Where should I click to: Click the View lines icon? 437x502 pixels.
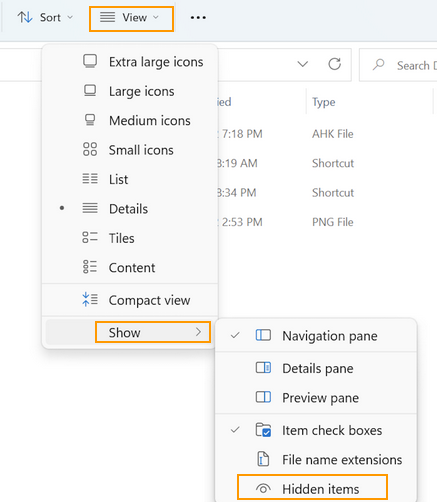pyautogui.click(x=107, y=17)
